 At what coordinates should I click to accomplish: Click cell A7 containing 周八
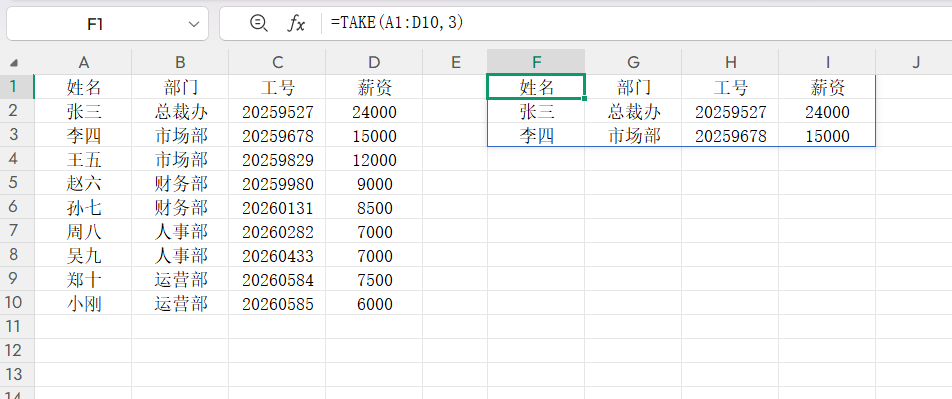(x=83, y=231)
